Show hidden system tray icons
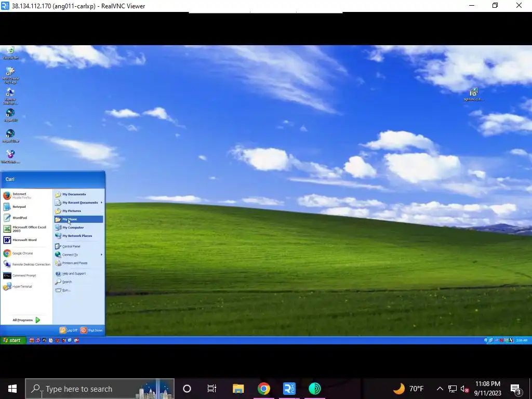This screenshot has height=399, width=532. click(x=440, y=389)
